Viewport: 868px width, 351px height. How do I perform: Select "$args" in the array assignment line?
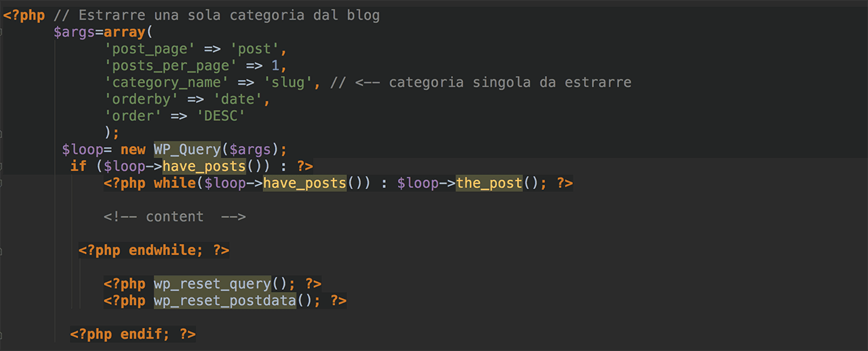pos(75,32)
